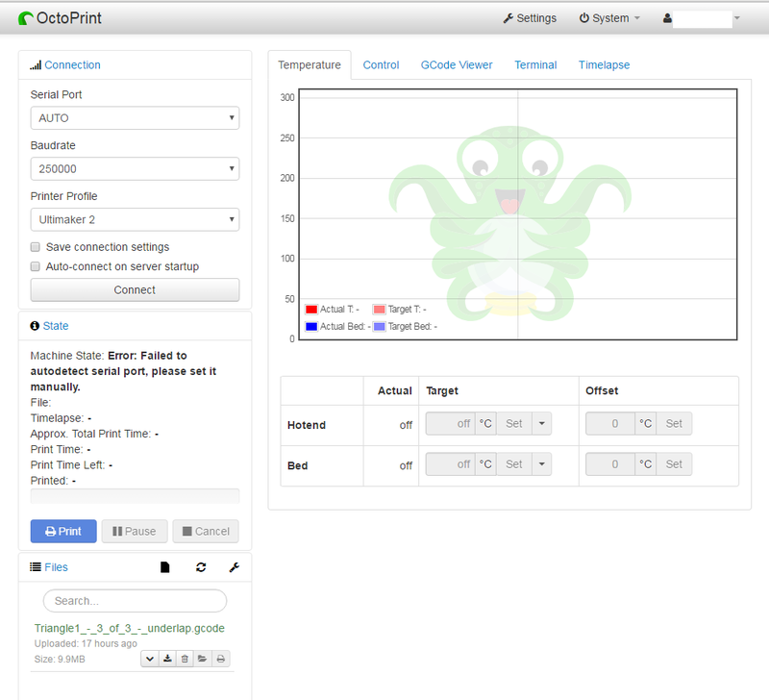Open the Printer Profile dropdown
The image size is (769, 700).
click(x=135, y=220)
